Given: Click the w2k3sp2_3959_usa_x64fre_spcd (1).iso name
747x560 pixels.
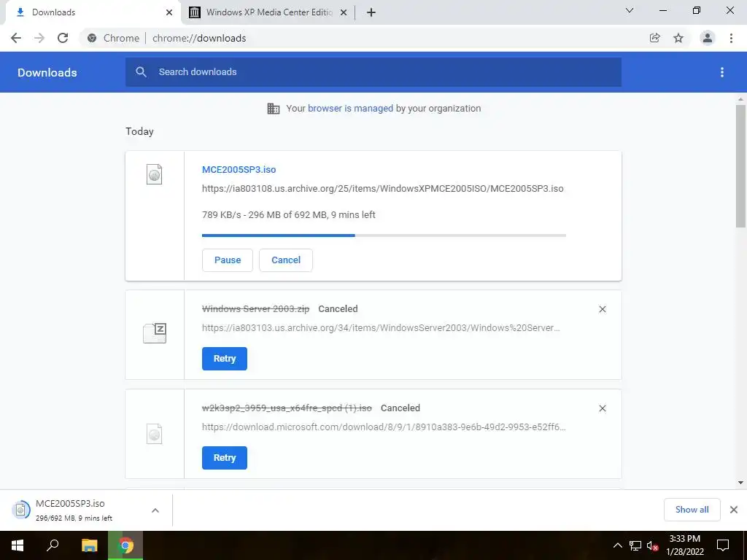Looking at the screenshot, I should point(287,408).
